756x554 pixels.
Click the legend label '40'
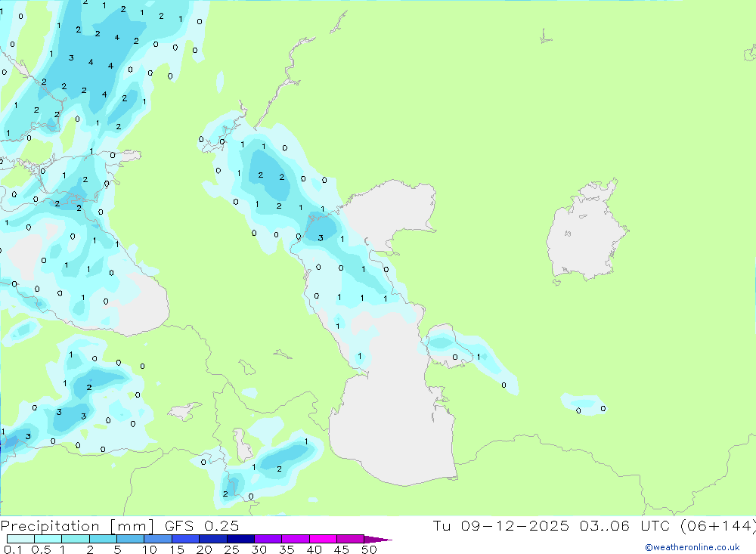coord(314,549)
